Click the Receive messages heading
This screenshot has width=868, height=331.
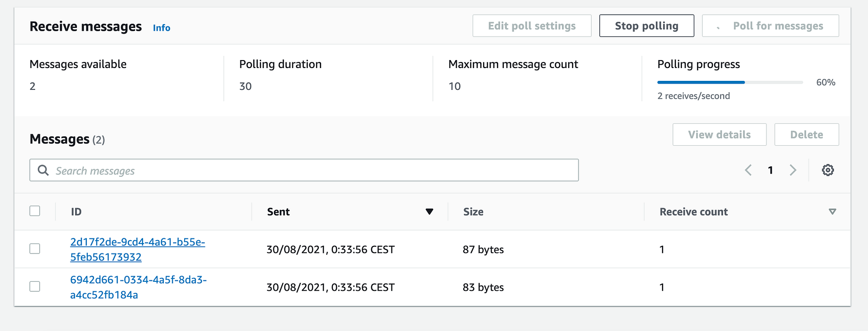point(85,26)
